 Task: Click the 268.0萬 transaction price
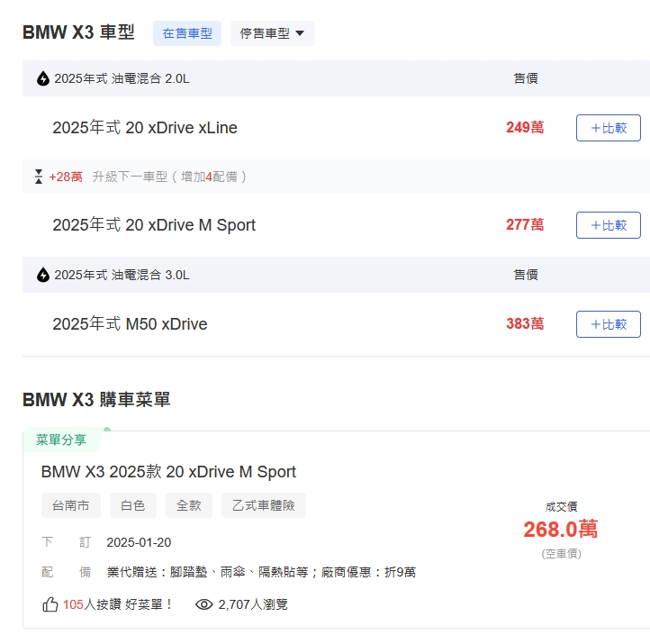pyautogui.click(x=561, y=529)
